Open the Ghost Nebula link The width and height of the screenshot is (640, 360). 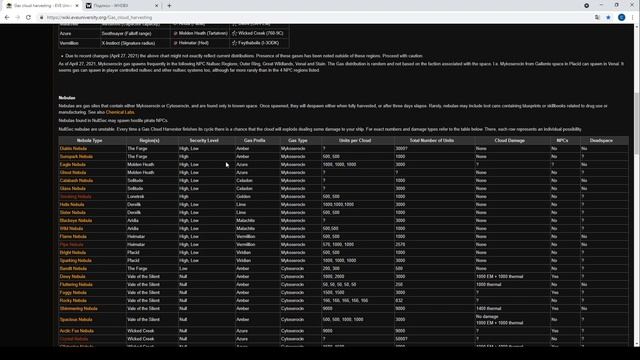pyautogui.click(x=73, y=173)
